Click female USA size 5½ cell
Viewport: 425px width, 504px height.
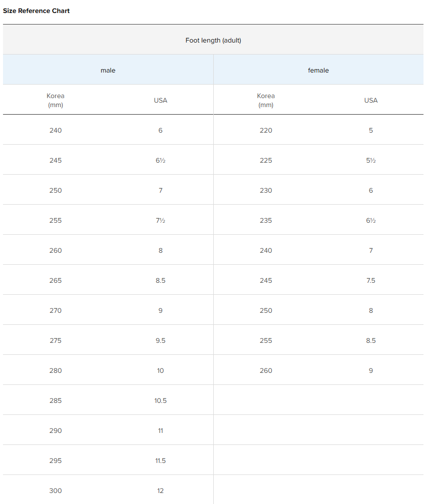coord(371,160)
